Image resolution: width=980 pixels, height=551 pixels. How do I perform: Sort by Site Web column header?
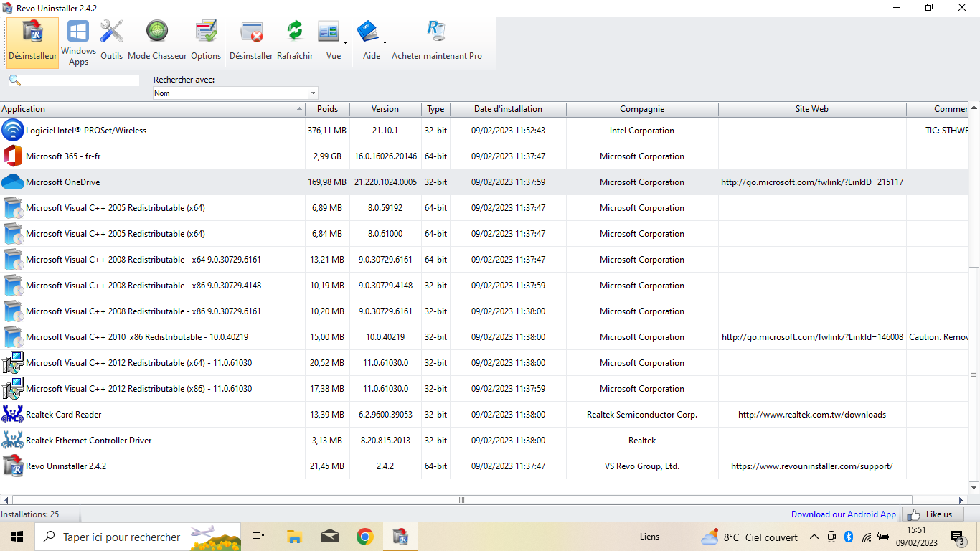tap(812, 109)
